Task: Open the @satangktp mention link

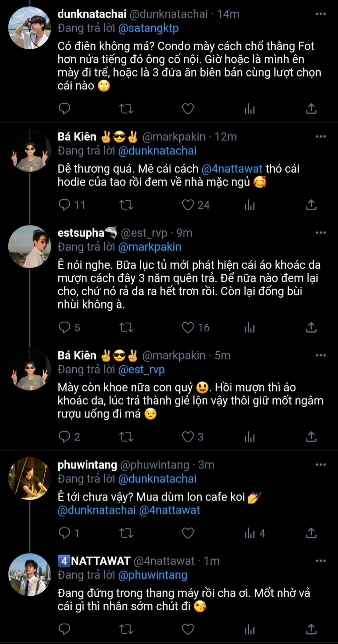Action: (148, 28)
